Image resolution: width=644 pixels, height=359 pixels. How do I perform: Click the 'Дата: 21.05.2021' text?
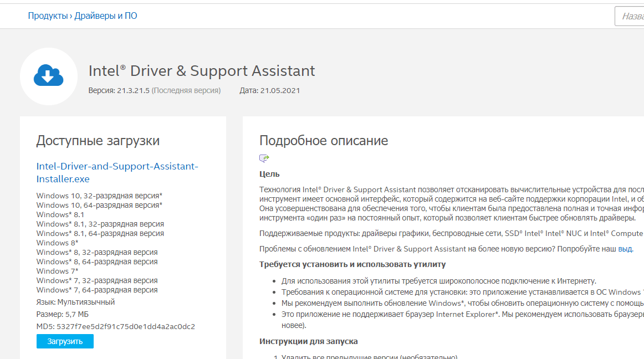tap(270, 90)
